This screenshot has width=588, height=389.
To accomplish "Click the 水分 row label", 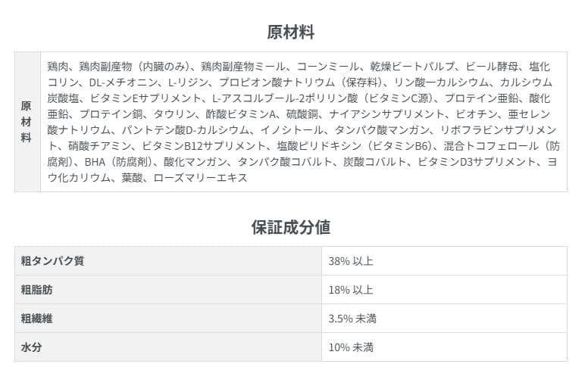I will click(x=32, y=347).
